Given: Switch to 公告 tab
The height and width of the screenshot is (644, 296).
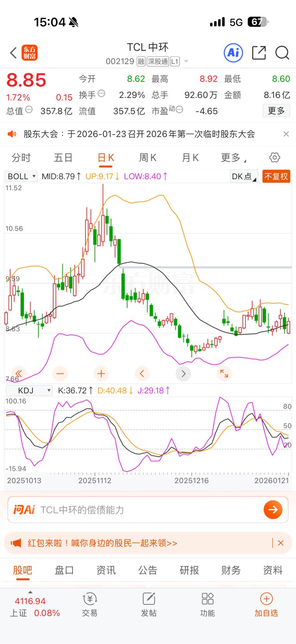Looking at the screenshot, I should coord(148,570).
